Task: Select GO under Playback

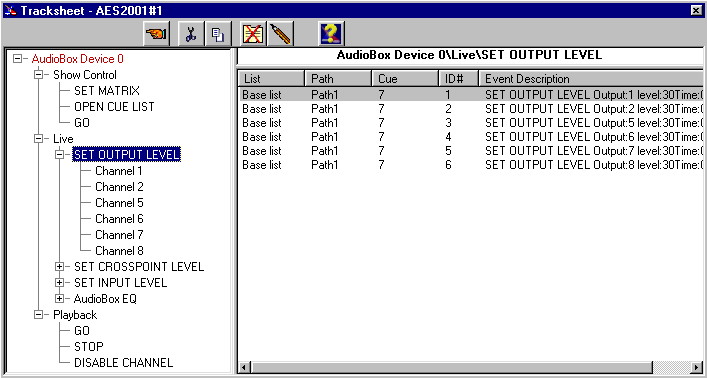Action: (x=82, y=331)
